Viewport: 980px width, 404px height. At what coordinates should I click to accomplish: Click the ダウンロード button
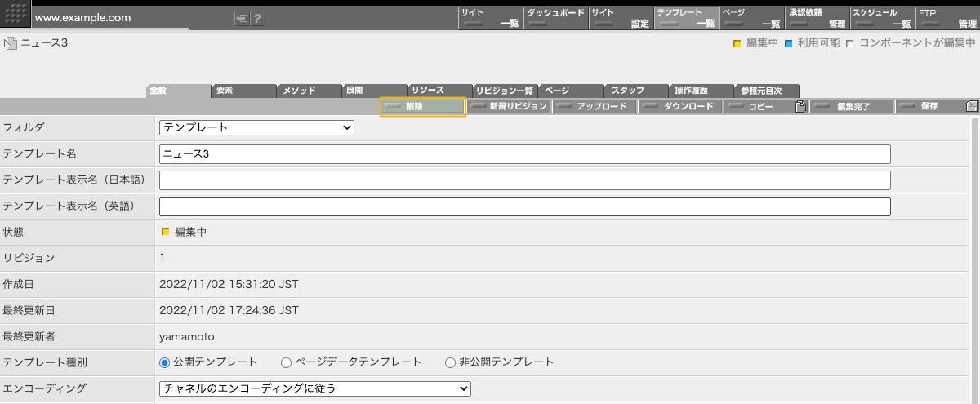[680, 106]
